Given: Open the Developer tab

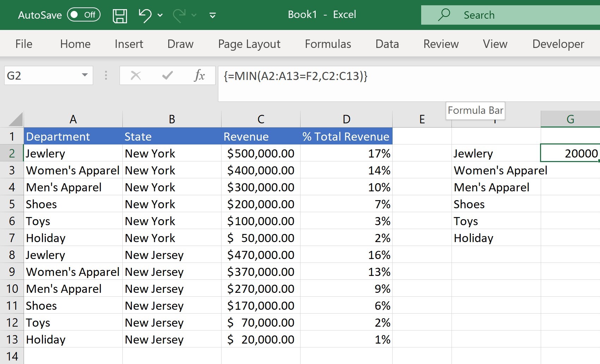Looking at the screenshot, I should coord(558,44).
